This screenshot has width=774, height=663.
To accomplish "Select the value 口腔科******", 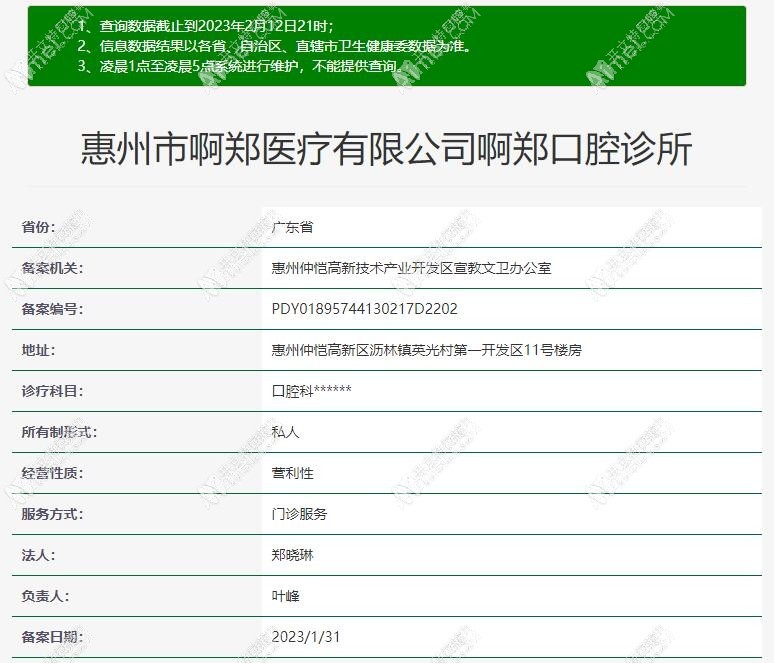I will (x=311, y=391).
